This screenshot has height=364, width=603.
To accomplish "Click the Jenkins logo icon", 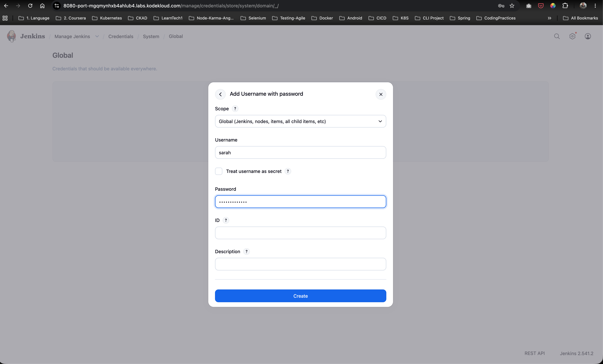I will (x=11, y=36).
